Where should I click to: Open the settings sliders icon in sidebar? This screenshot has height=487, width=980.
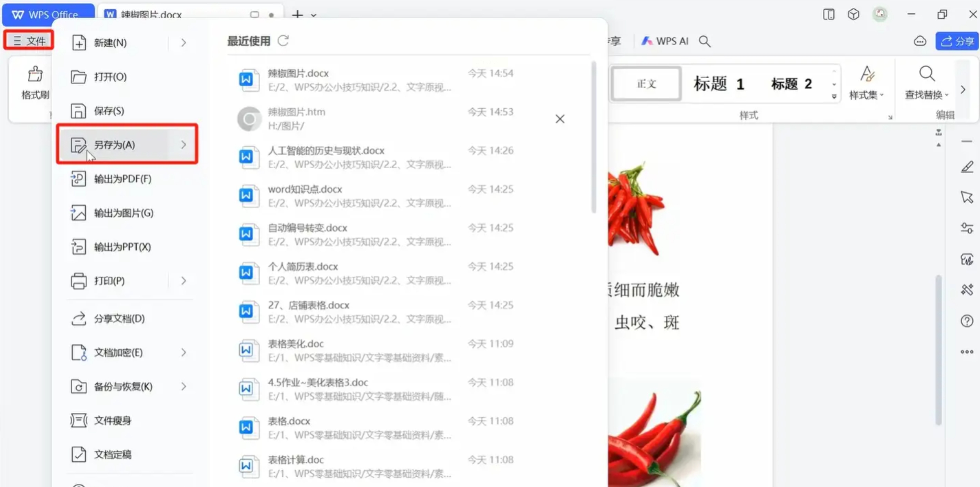point(967,228)
